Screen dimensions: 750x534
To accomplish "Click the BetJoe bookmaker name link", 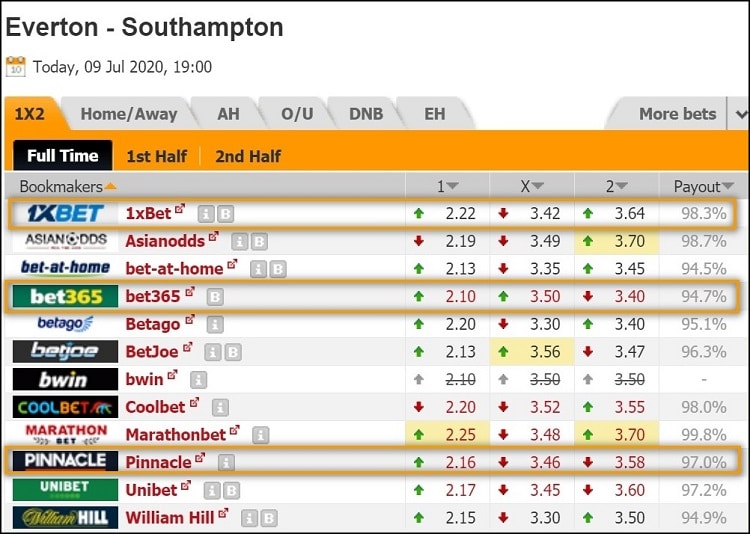I will point(152,352).
